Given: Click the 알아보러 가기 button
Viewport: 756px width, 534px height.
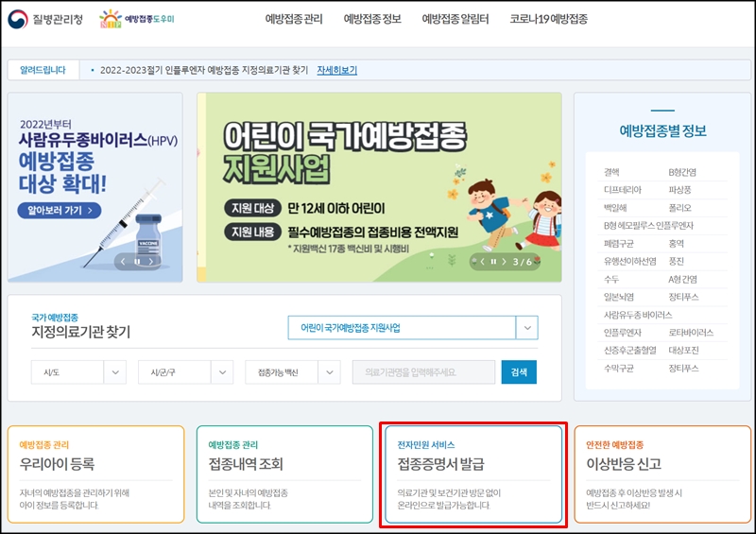Looking at the screenshot, I should pos(60,211).
